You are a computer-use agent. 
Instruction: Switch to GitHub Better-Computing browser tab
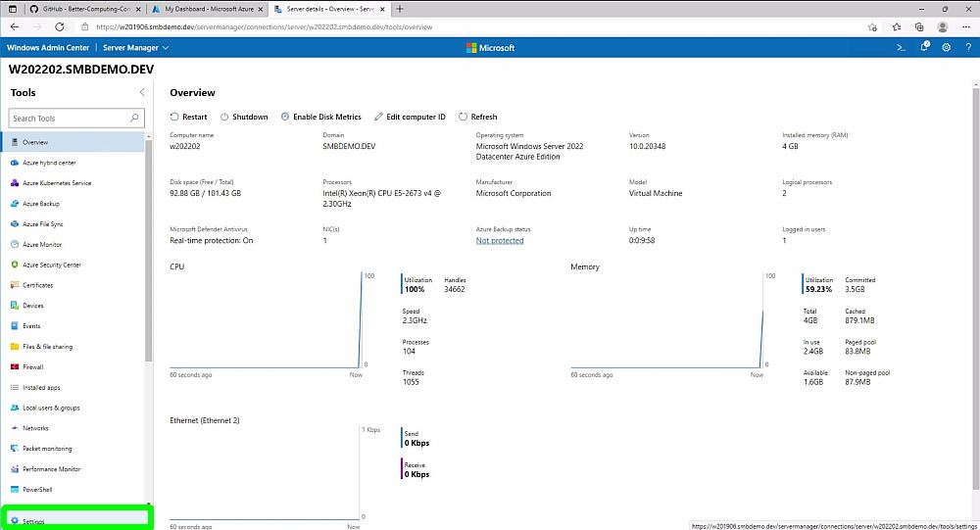(x=85, y=9)
